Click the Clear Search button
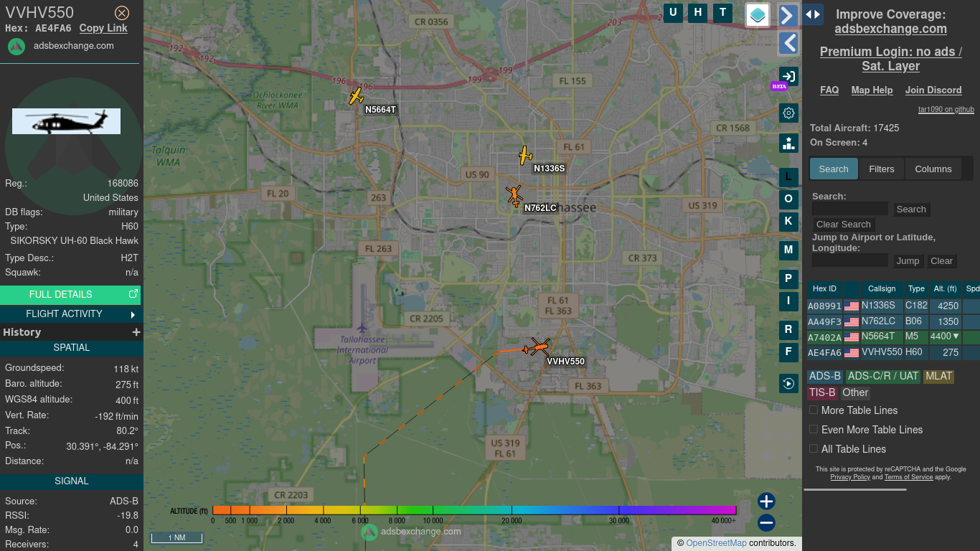 click(x=844, y=225)
